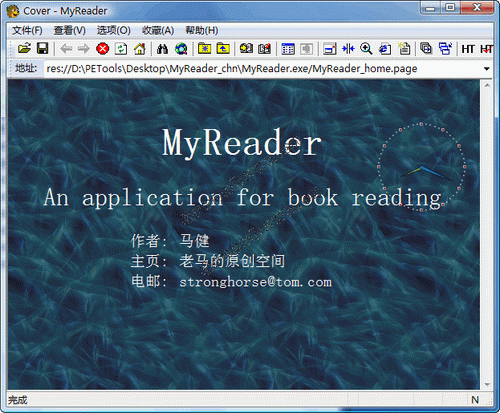Click the stronghorse@tom.com email link
The width and height of the screenshot is (500, 413).
(x=256, y=282)
